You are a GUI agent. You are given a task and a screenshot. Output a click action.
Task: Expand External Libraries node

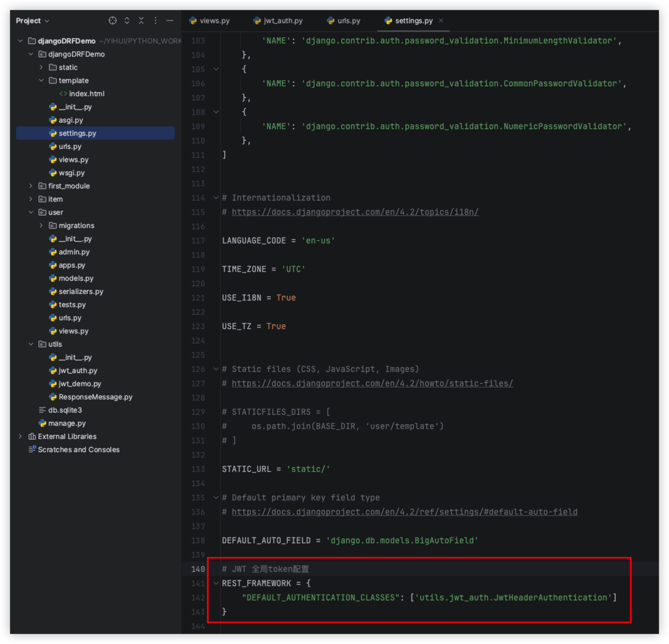click(x=20, y=437)
